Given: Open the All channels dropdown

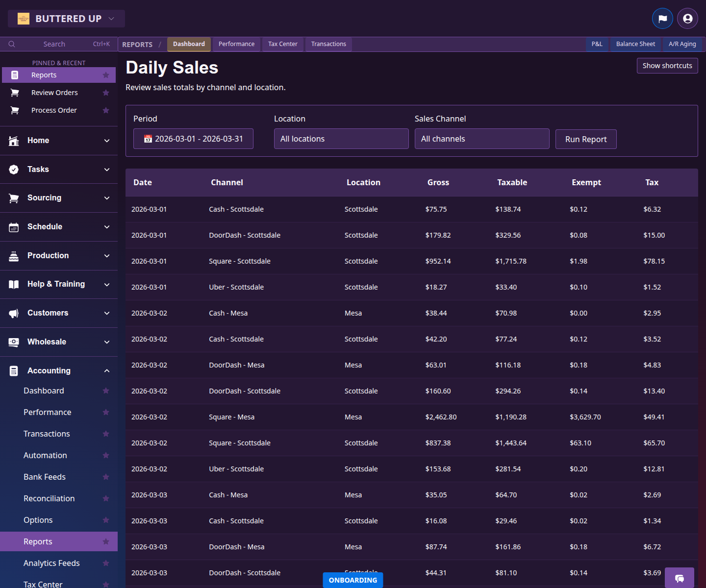Looking at the screenshot, I should point(482,139).
